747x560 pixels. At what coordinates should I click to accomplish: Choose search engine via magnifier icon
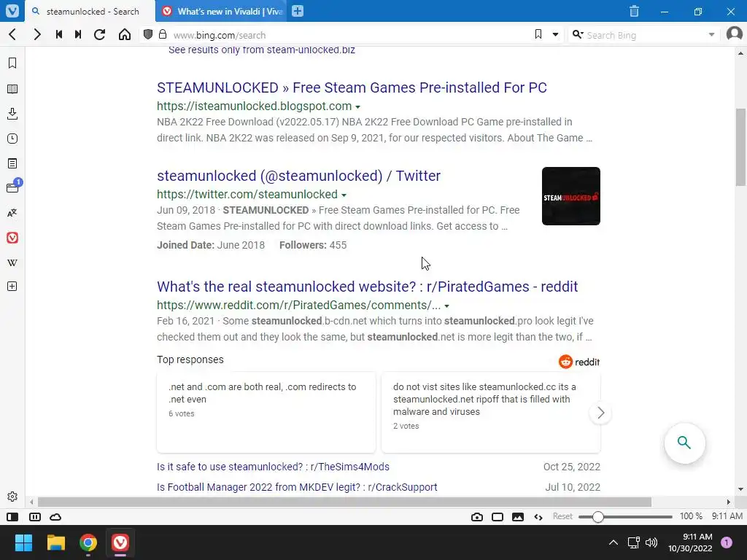pos(578,34)
